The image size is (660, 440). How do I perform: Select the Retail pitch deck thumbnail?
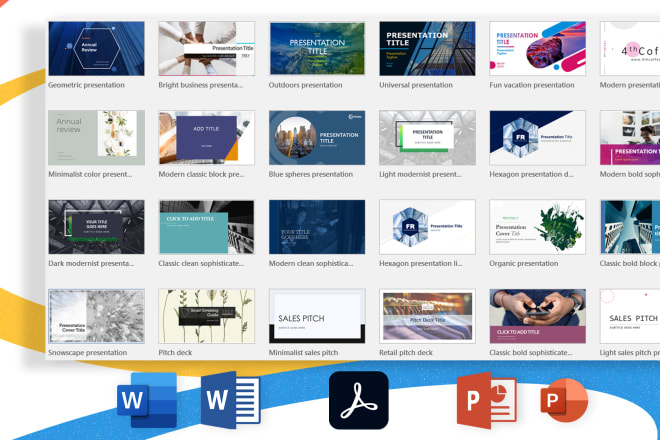(x=427, y=316)
